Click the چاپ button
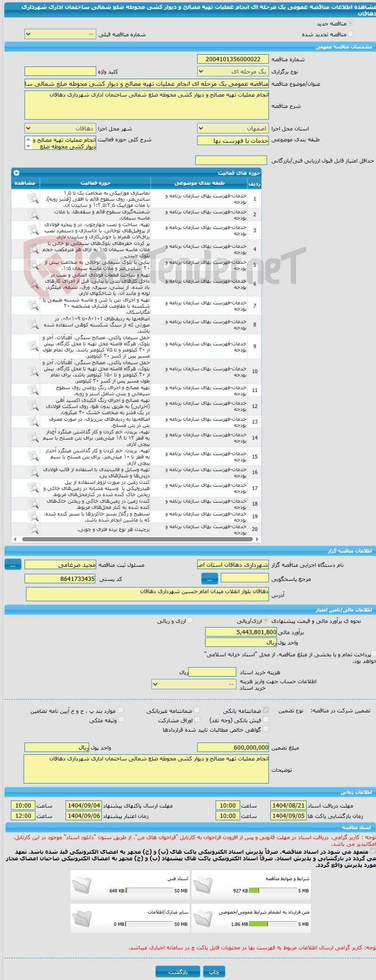Screen dimensions: 376x980 [x=214, y=972]
